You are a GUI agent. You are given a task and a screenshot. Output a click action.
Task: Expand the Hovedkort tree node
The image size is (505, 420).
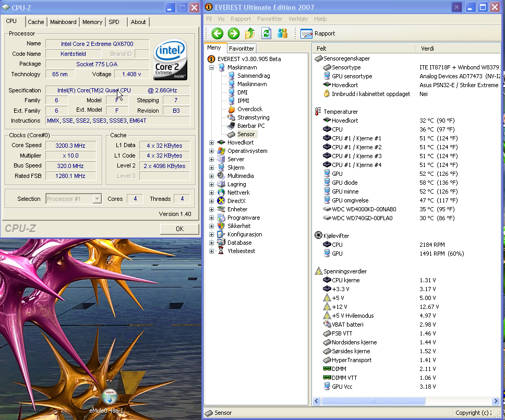(212, 142)
